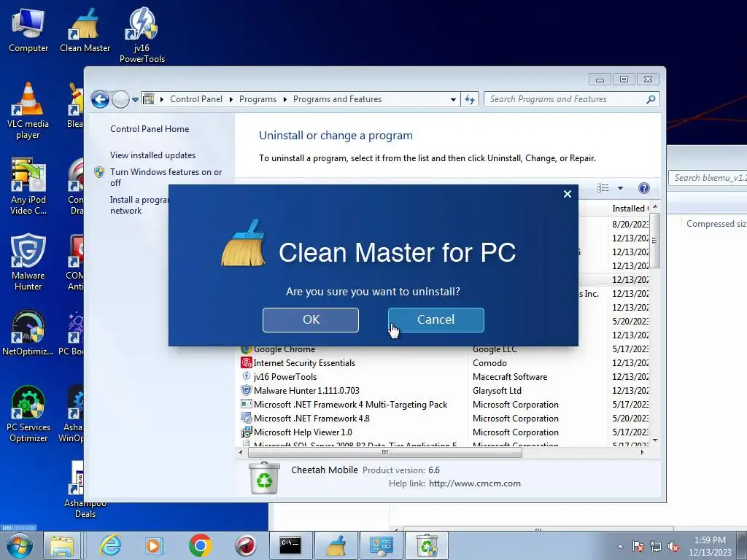
Task: Open the NetOptimizer desktop shortcut
Action: click(28, 332)
